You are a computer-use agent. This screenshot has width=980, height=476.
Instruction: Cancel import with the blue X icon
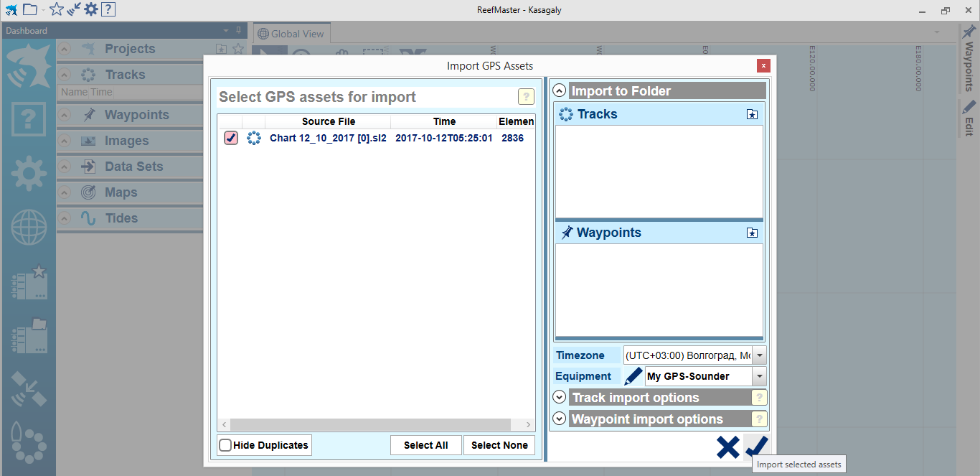(727, 447)
